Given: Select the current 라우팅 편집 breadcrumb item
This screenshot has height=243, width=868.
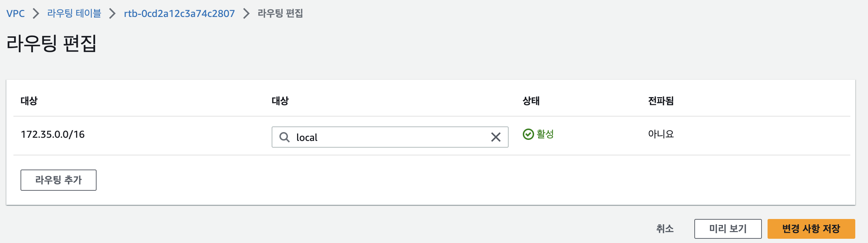Looking at the screenshot, I should tap(280, 13).
